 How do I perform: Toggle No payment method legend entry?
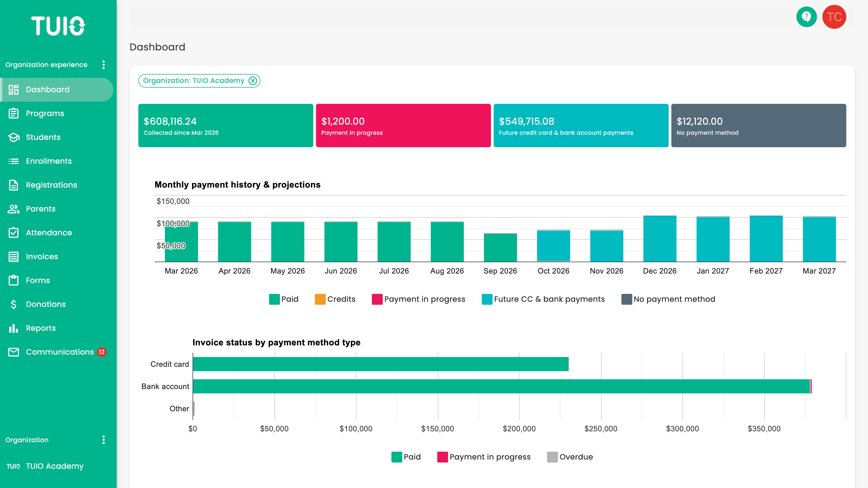click(x=668, y=299)
